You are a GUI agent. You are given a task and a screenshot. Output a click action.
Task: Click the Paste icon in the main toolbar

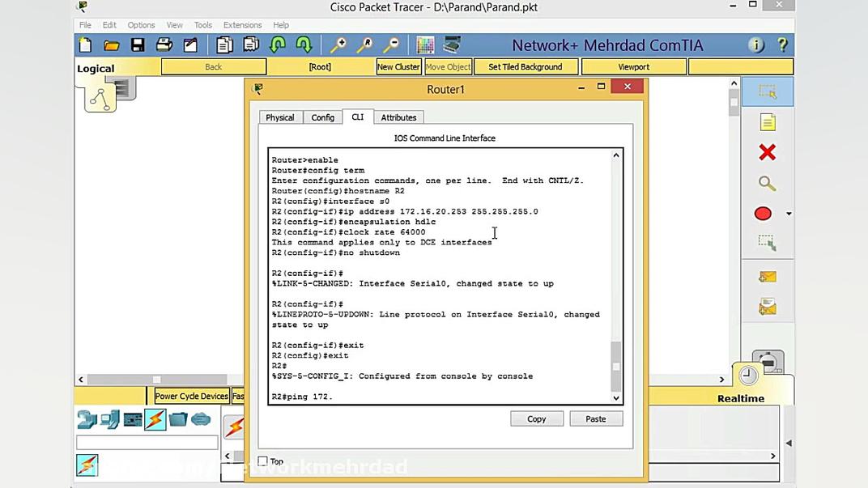pos(251,45)
